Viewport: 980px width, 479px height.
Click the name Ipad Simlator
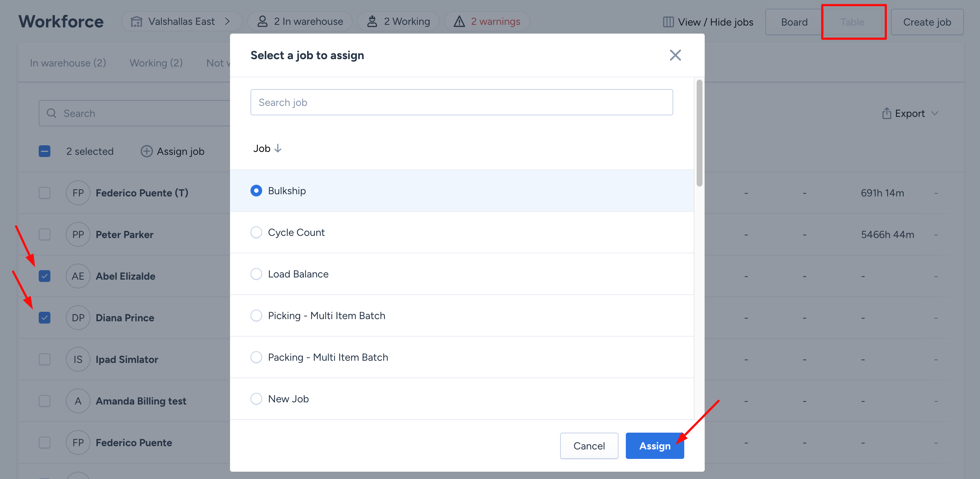tap(127, 360)
